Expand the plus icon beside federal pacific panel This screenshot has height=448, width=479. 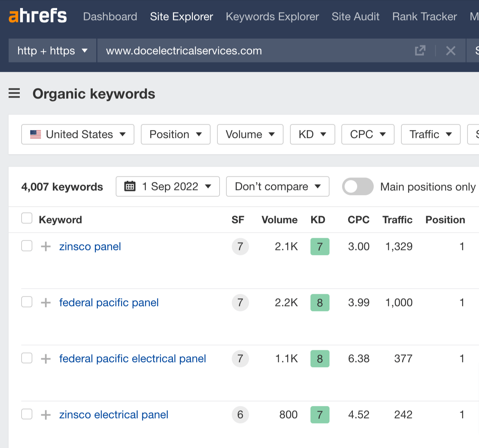(x=46, y=302)
